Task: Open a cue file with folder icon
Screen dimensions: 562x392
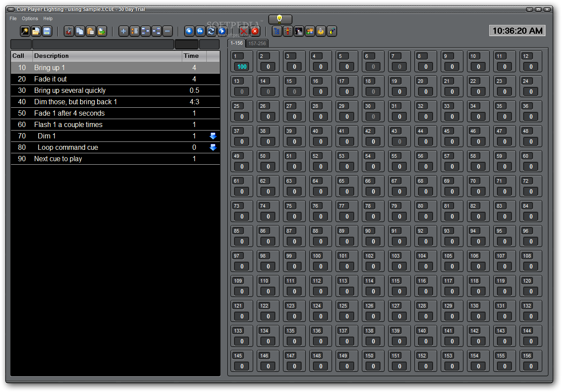Action: 36,31
